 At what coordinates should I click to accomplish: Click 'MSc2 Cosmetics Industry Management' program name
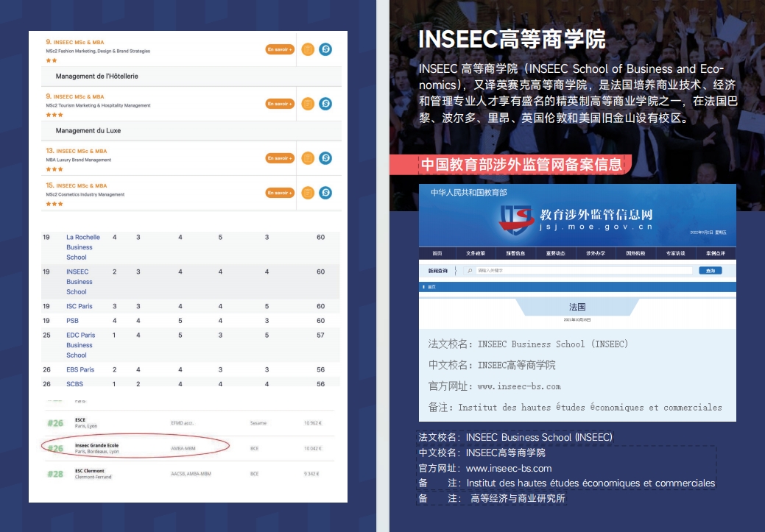(85, 194)
